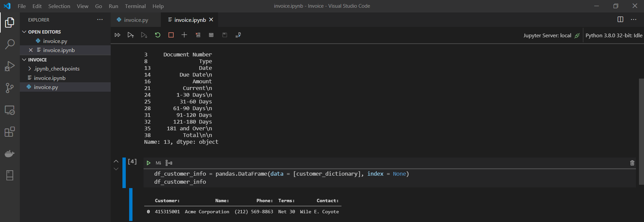
Task: Open the Source Control view
Action: tap(10, 88)
